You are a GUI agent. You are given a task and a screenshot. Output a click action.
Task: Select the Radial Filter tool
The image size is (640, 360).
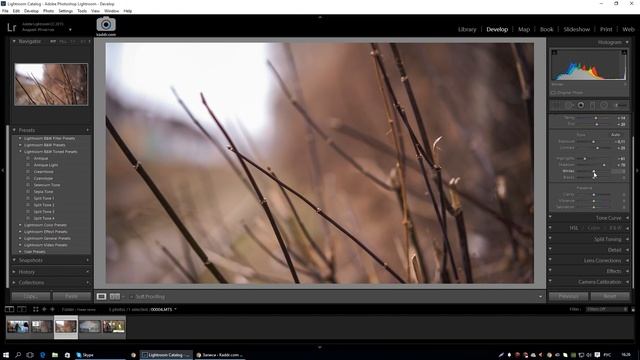(604, 105)
